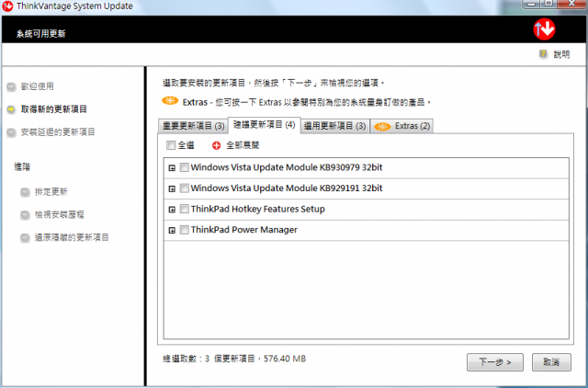Image resolution: width=588 pixels, height=388 pixels.
Task: Switch to the 選用更新項目 (3) tab
Action: pos(334,126)
